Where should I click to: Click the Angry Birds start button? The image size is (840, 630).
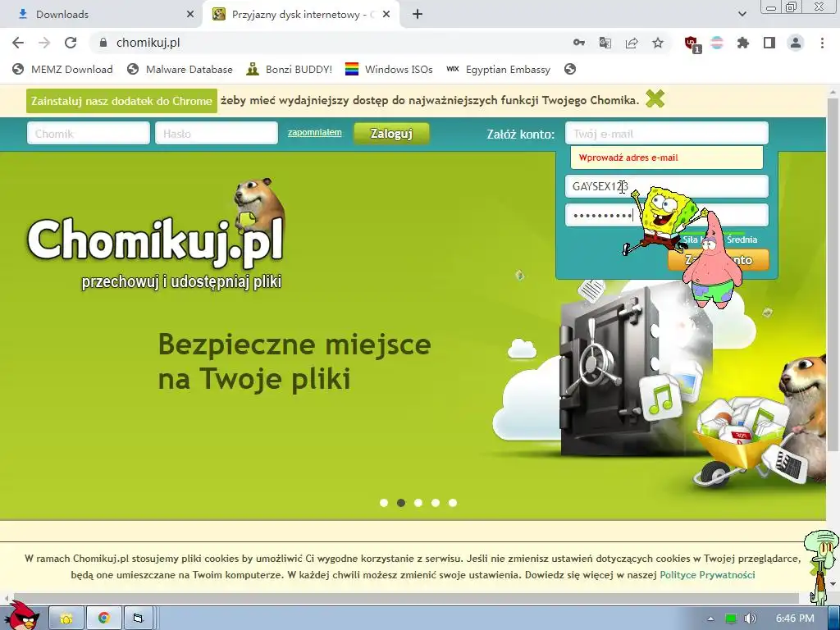(x=21, y=616)
